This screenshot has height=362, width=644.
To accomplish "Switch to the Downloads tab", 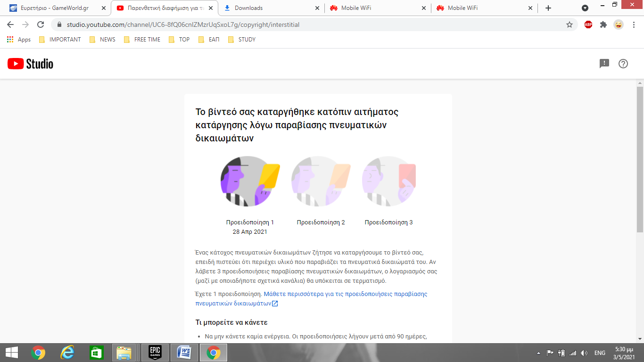I will pos(248,8).
